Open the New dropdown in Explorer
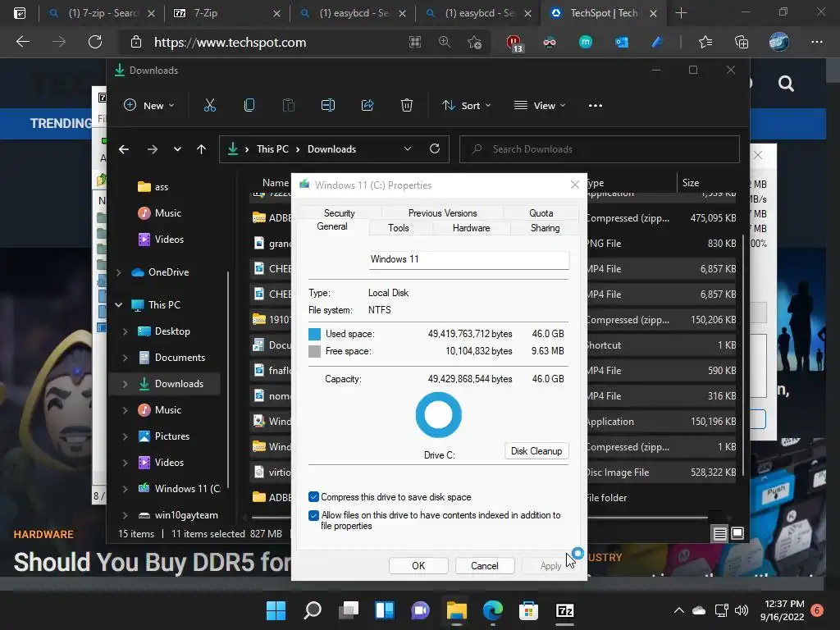 coord(149,106)
